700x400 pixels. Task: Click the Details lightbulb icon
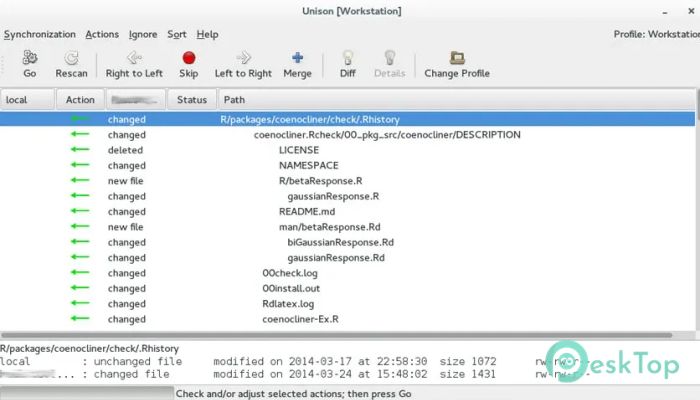pyautogui.click(x=390, y=58)
